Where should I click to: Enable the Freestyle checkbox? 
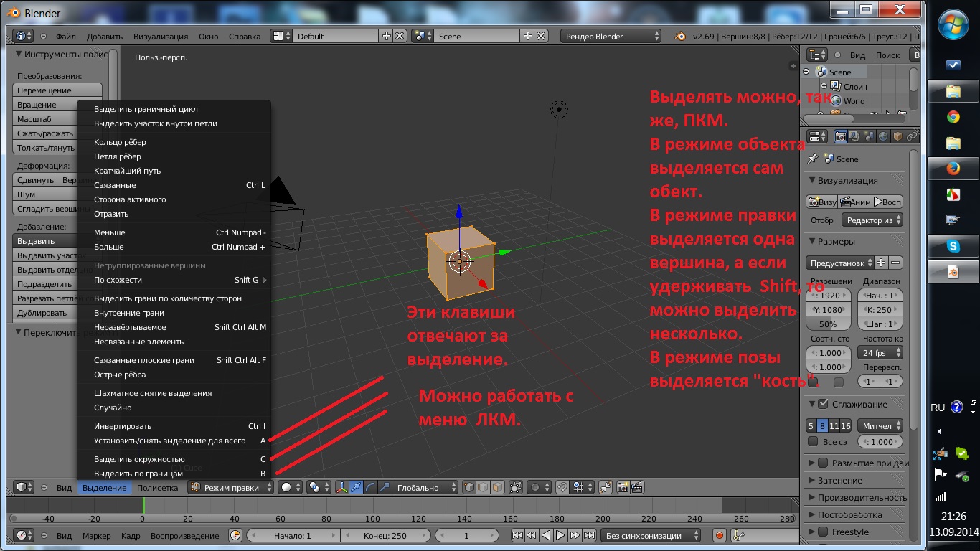tap(823, 532)
